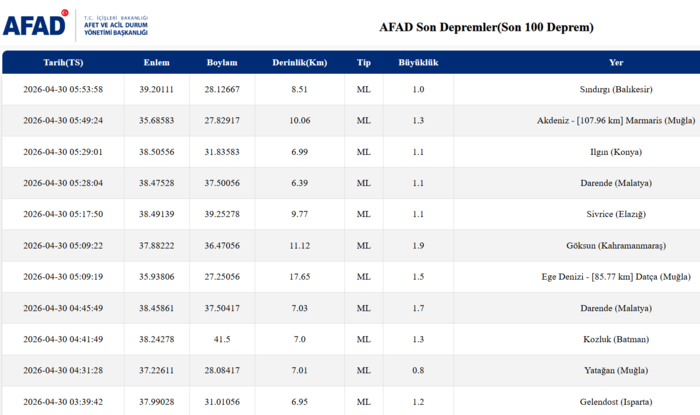
Task: Click magnitude value 1.0
Action: 418,89
